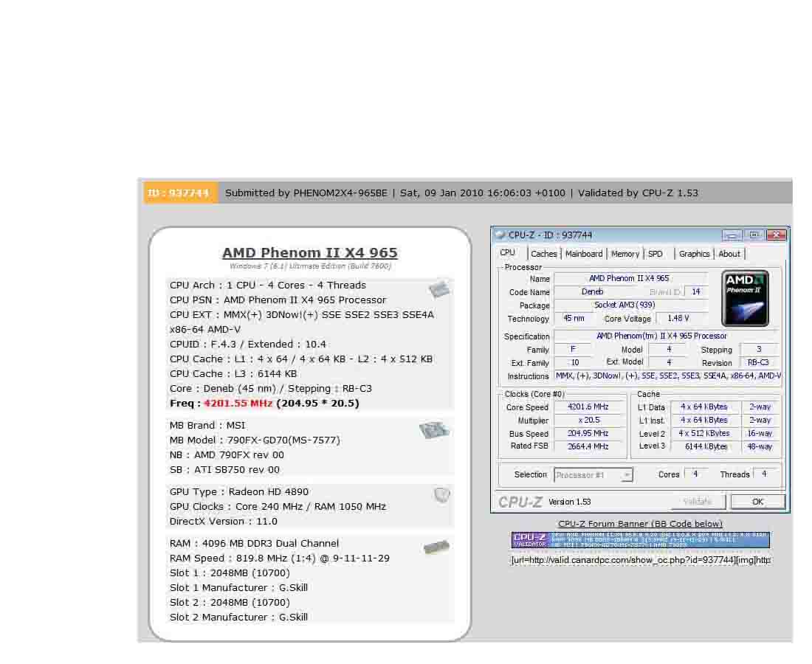Click the greyed Validate button
The height and width of the screenshot is (664, 812).
697,502
